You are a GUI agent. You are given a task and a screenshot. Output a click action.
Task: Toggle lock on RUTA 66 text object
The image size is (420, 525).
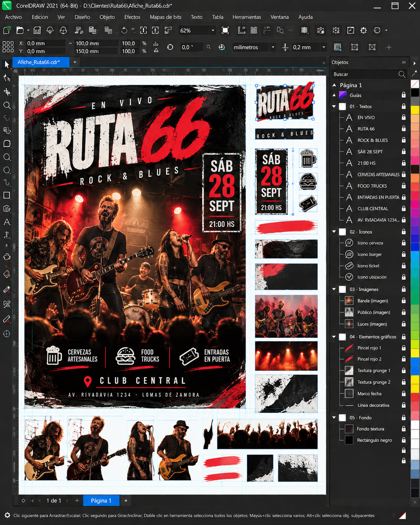[x=404, y=128]
